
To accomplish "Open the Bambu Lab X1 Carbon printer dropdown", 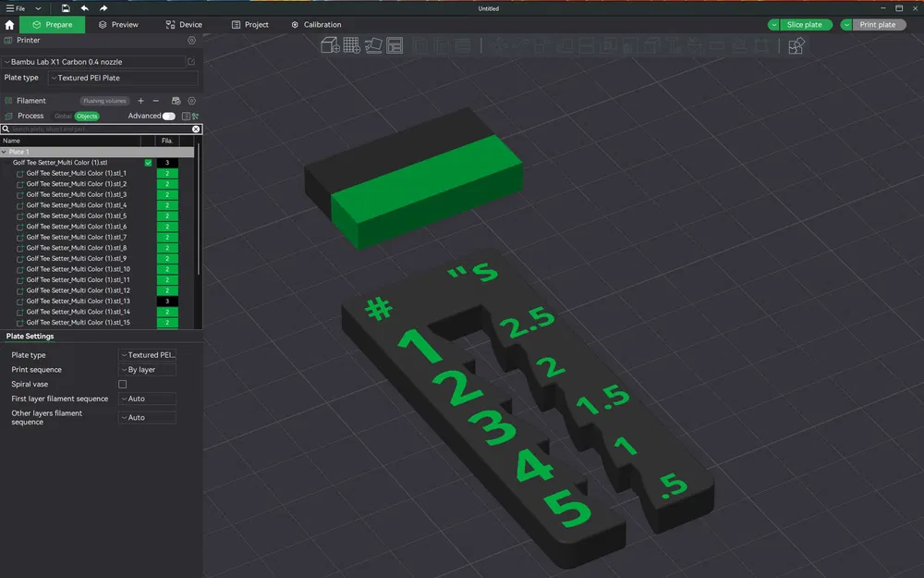I will [x=93, y=61].
